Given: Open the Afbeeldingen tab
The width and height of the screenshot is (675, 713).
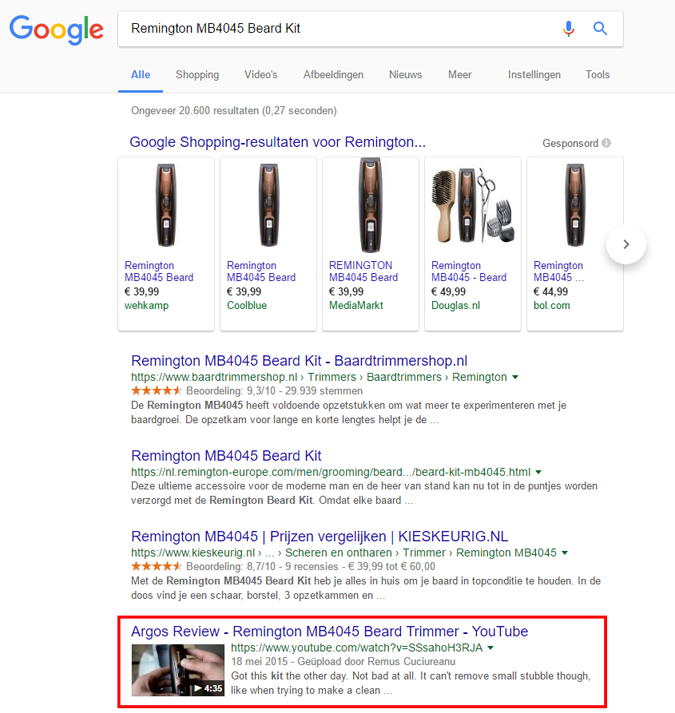Looking at the screenshot, I should tap(333, 75).
